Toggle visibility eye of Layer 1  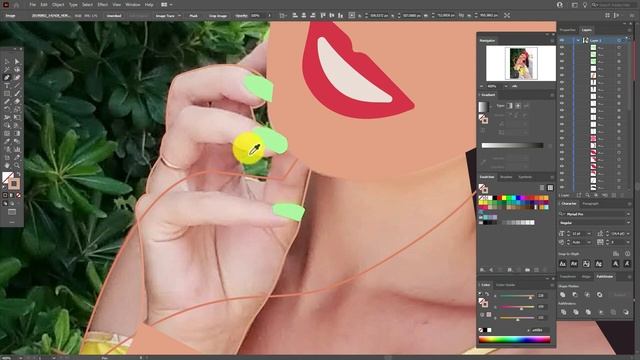tap(562, 40)
